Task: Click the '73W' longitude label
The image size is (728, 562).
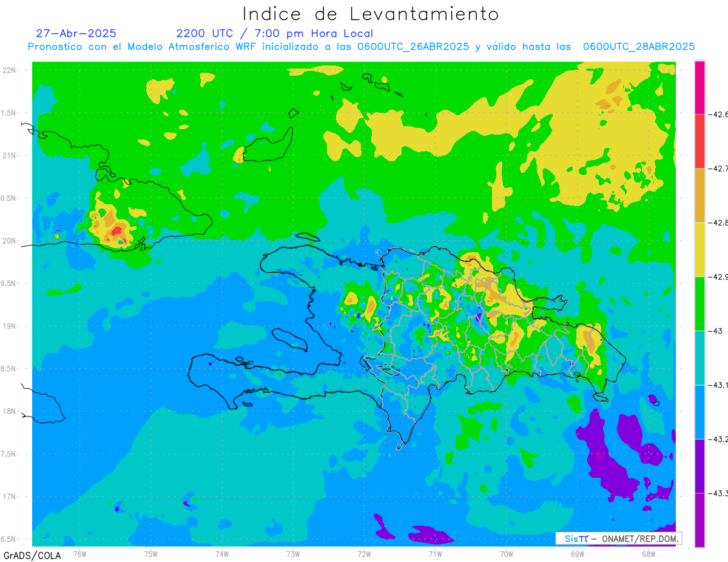Action: [293, 554]
